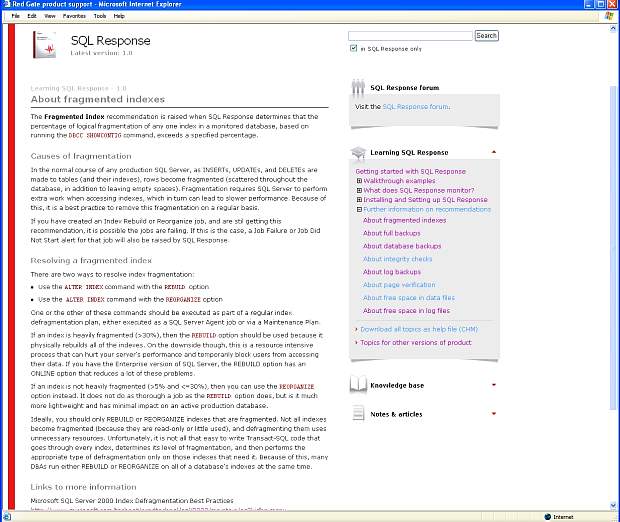Open the Help menu
The width and height of the screenshot is (620, 522).
click(x=119, y=16)
